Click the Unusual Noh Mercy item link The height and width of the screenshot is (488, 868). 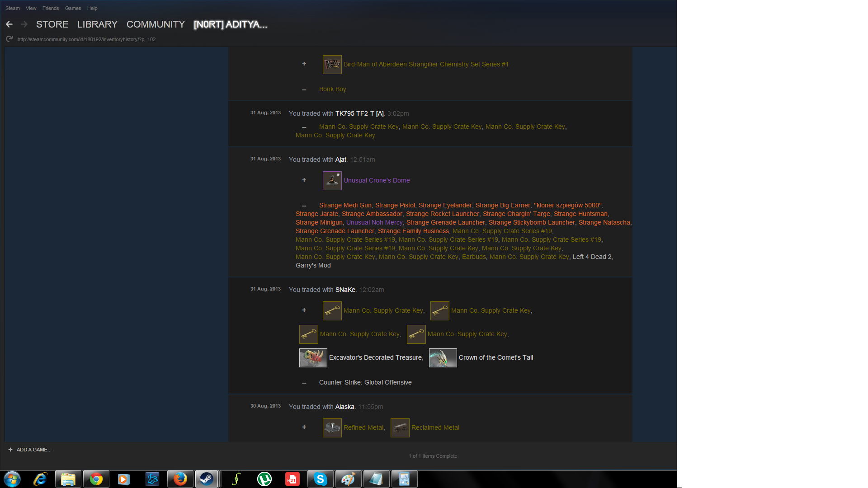[x=374, y=223]
